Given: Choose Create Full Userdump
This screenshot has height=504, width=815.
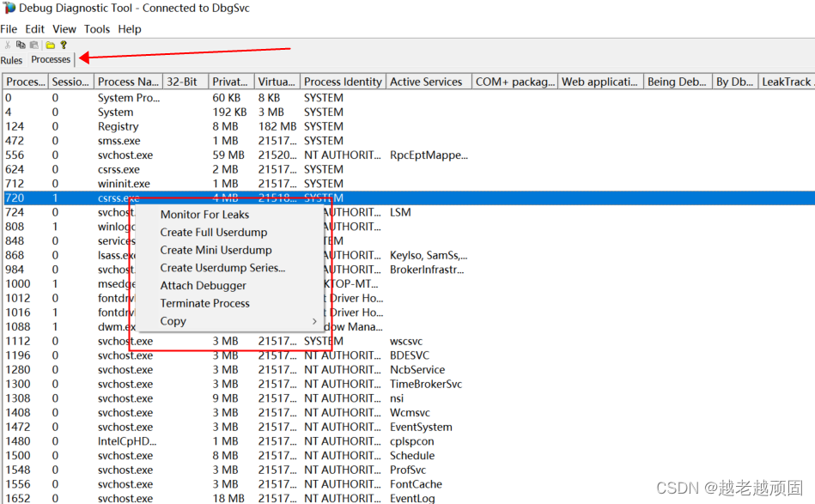Looking at the screenshot, I should [214, 233].
